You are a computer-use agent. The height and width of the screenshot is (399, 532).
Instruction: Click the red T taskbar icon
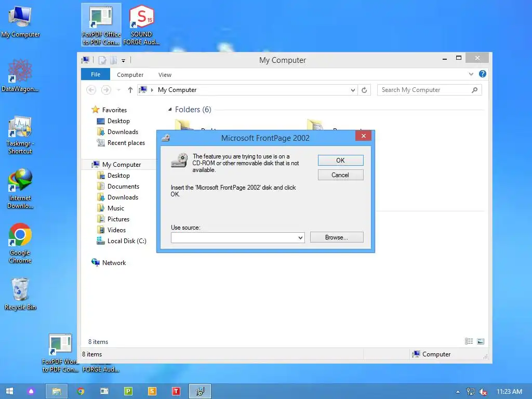pos(176,391)
